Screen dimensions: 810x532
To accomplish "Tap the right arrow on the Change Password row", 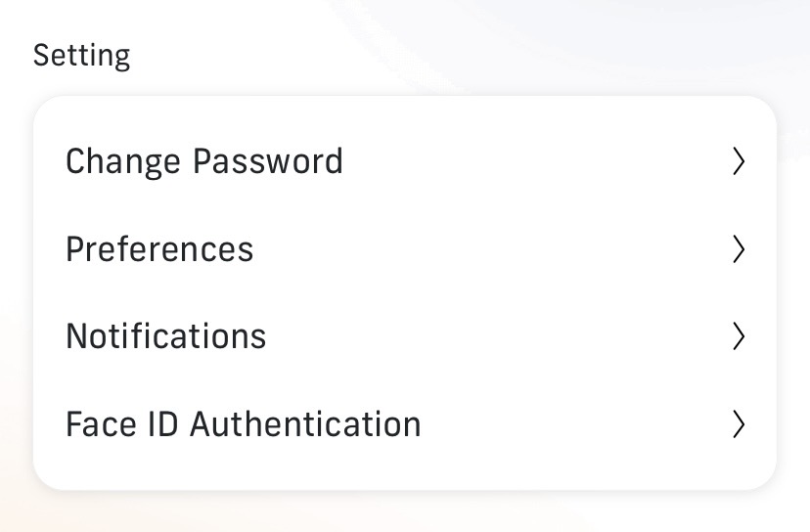I will pyautogui.click(x=739, y=161).
